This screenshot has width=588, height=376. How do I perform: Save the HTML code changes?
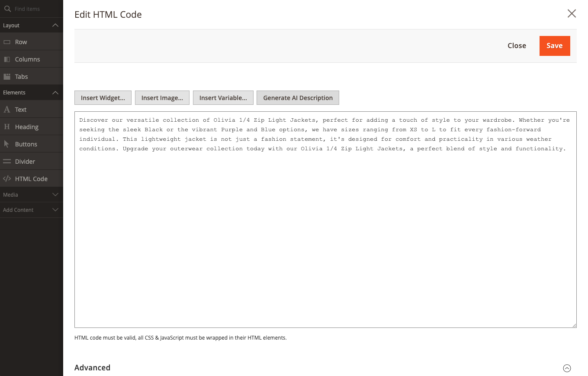tap(555, 45)
